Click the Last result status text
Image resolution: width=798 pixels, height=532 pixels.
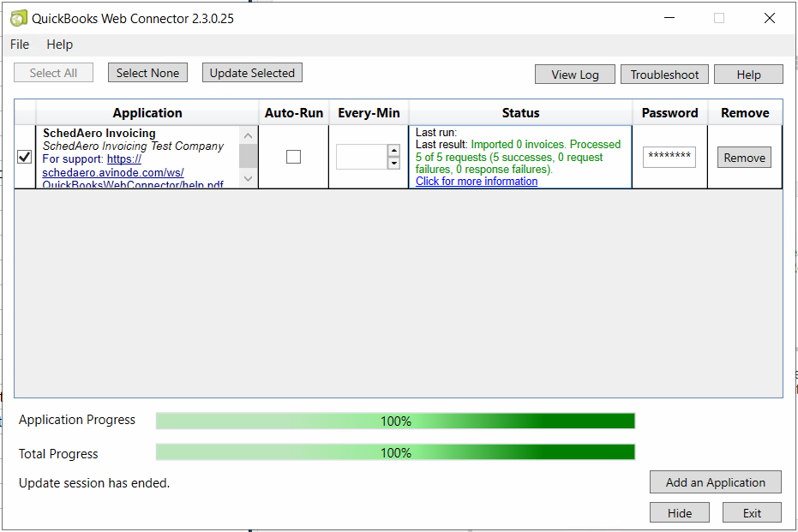click(x=518, y=157)
